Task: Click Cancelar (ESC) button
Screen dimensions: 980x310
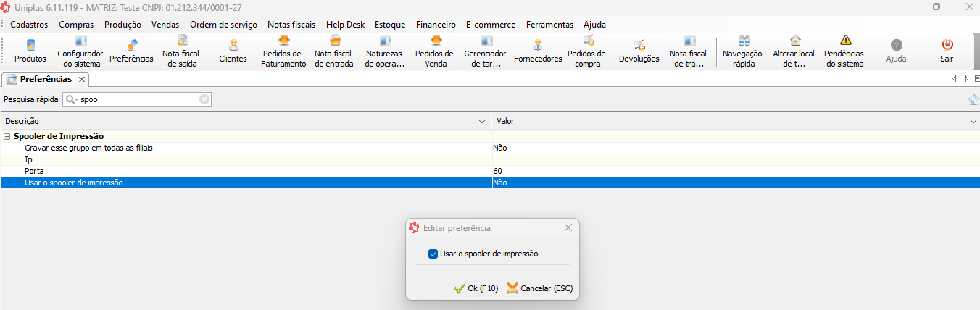Action: [540, 288]
